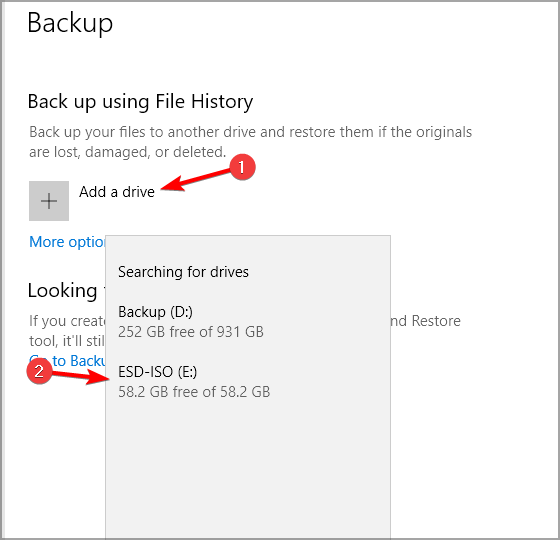Click the empty area below the ESD-ISO entry

(x=248, y=471)
